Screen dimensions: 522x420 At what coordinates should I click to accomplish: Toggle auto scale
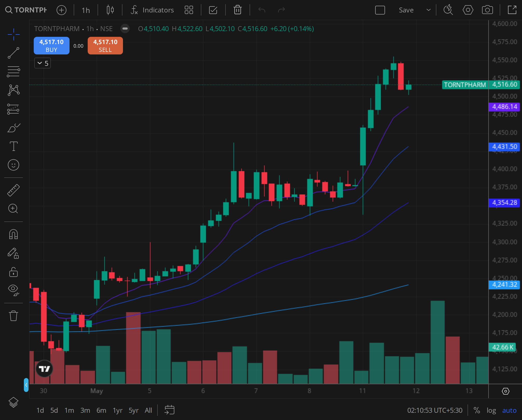(509, 410)
